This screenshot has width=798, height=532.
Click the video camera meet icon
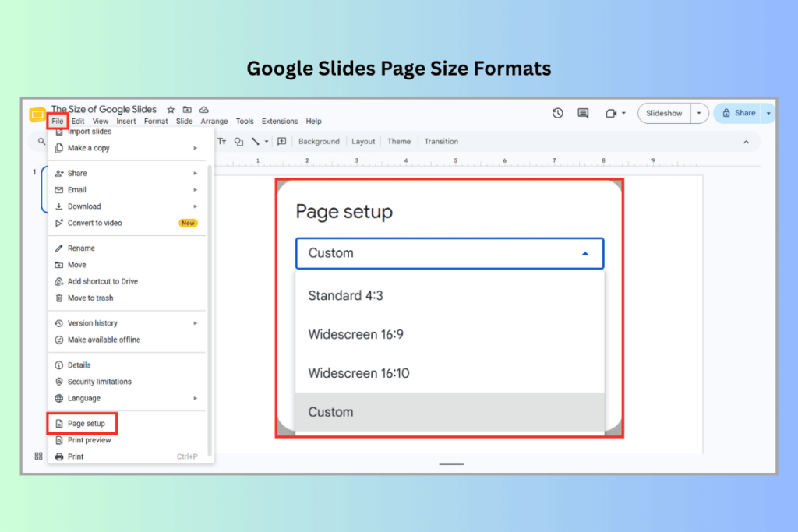tap(611, 114)
